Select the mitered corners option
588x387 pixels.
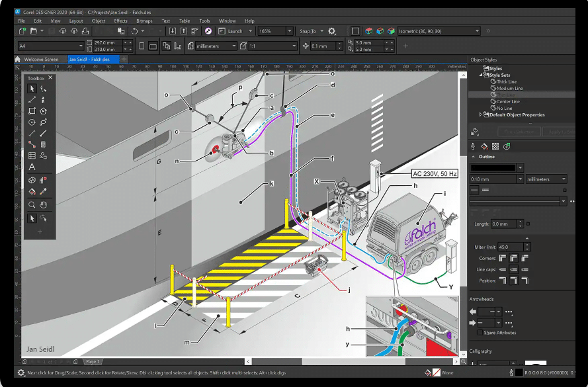503,258
